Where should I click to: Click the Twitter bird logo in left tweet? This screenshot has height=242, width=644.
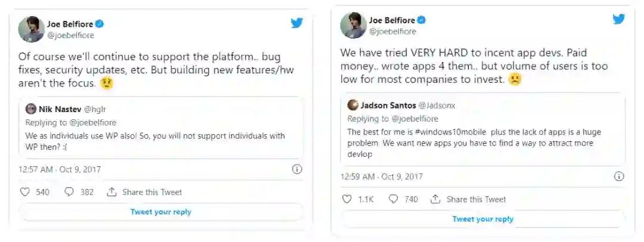[x=297, y=23]
